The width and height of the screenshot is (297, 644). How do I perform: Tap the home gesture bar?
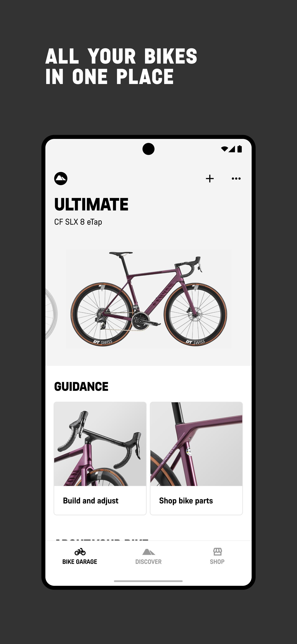click(148, 581)
